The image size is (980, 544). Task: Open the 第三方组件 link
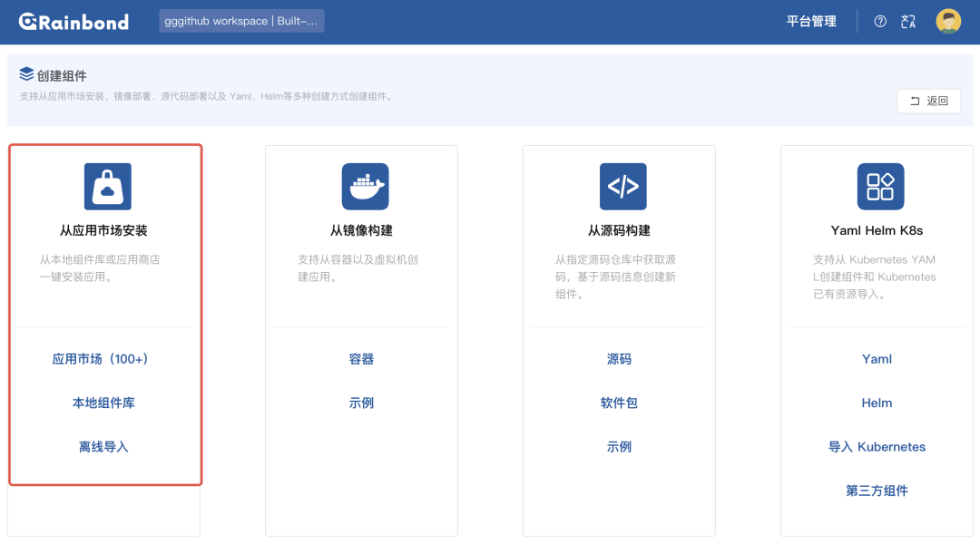[877, 490]
